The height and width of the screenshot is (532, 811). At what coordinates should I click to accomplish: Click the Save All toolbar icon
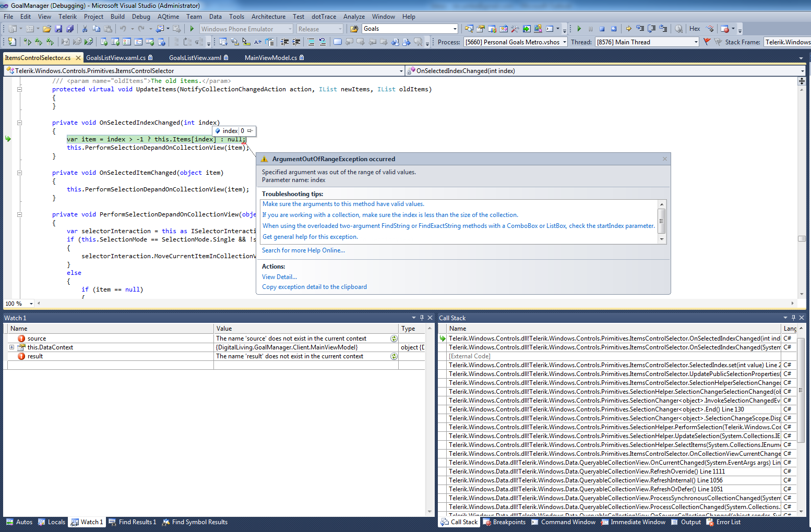(70, 29)
